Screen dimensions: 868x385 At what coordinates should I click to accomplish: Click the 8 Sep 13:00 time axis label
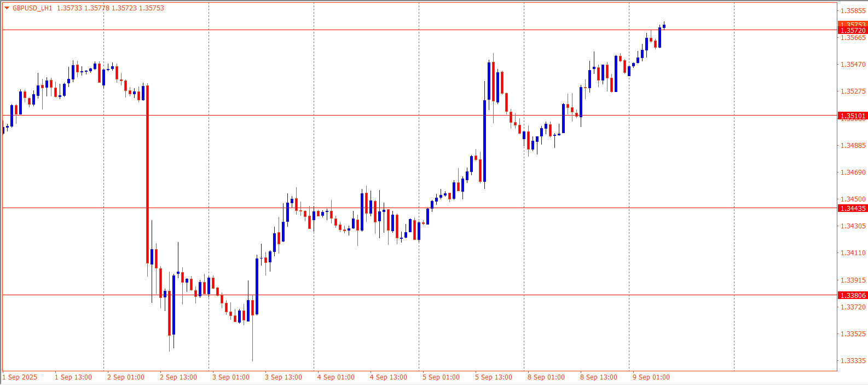point(599,377)
